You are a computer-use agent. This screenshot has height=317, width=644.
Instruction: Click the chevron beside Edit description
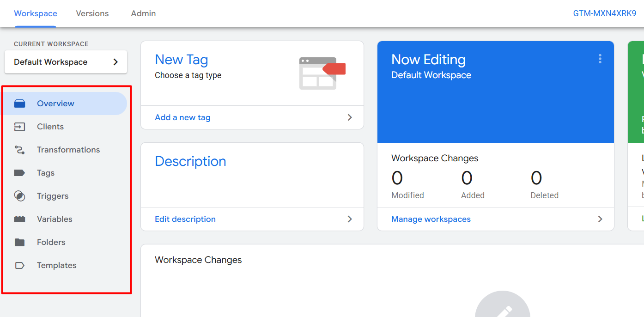(350, 219)
